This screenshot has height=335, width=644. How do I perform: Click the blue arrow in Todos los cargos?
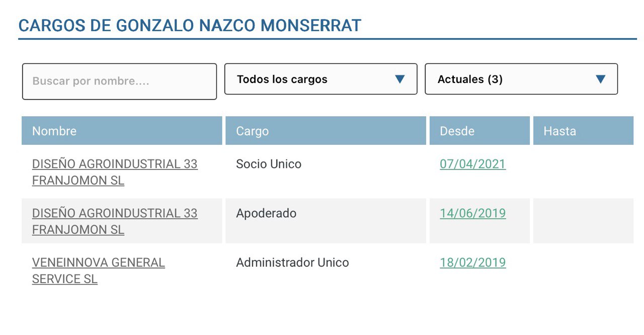click(x=400, y=79)
